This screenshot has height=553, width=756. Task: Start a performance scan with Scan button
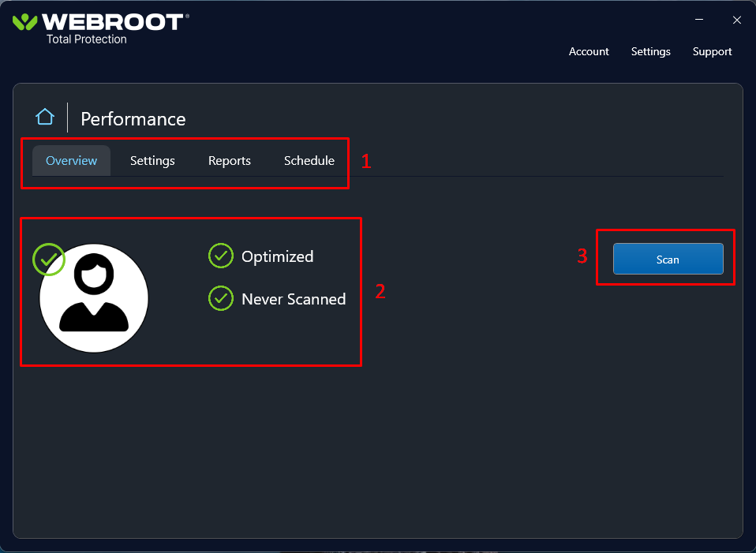click(668, 259)
